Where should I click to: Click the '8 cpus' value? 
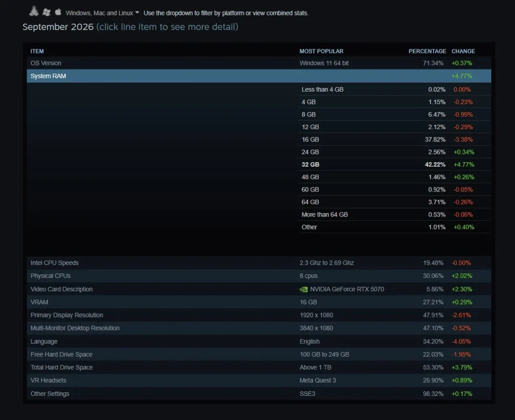[x=308, y=276]
